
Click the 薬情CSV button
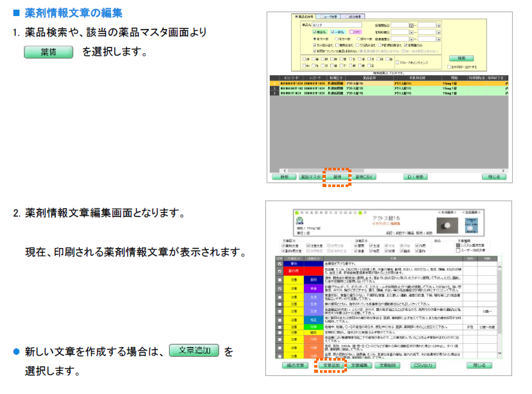tap(364, 176)
